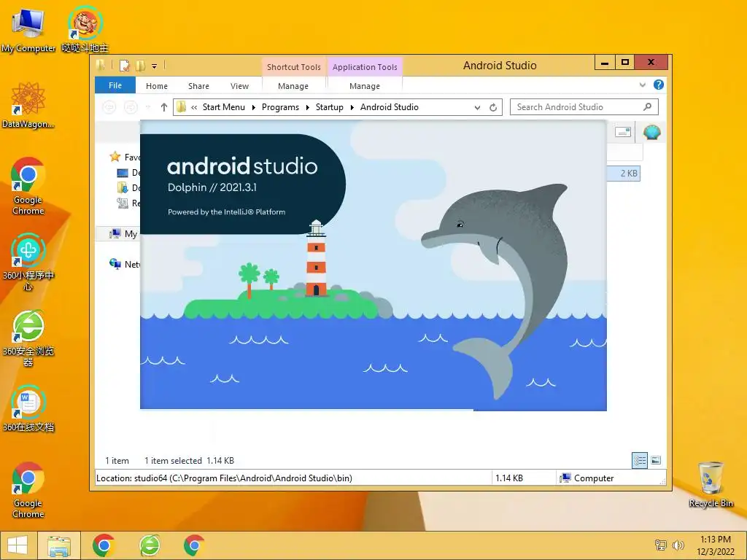Click the Location studio64 status text

(224, 478)
